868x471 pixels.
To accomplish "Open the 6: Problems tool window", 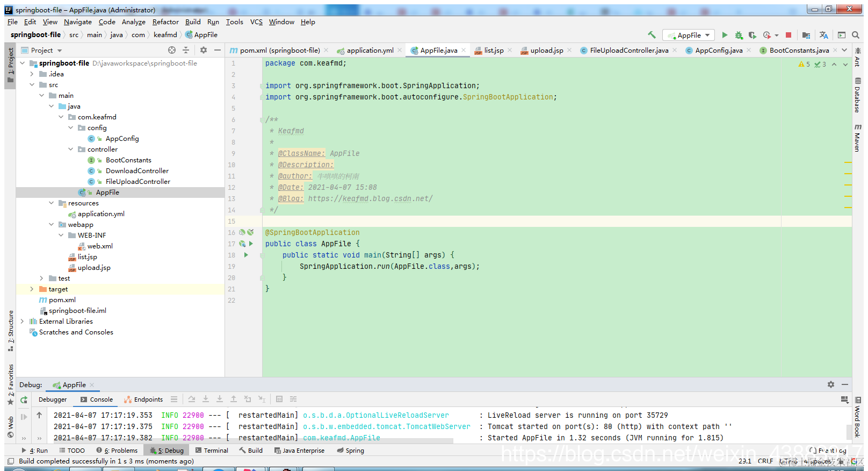I will [x=117, y=451].
